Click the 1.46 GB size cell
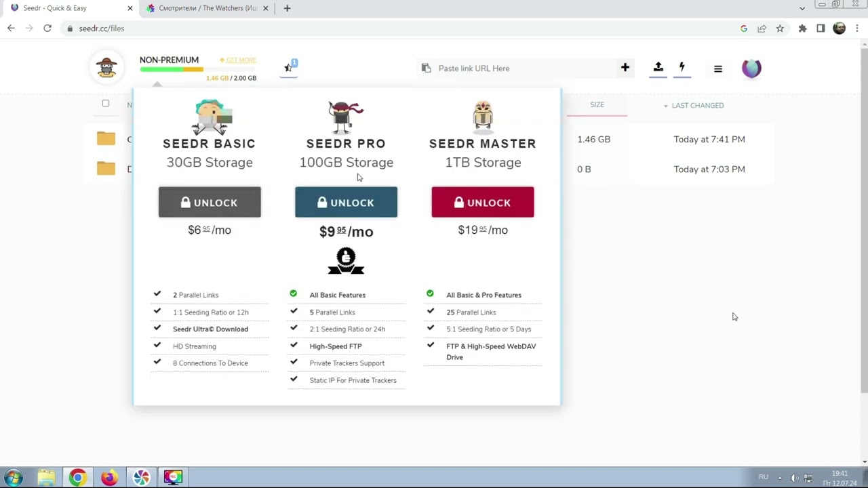 (x=594, y=139)
